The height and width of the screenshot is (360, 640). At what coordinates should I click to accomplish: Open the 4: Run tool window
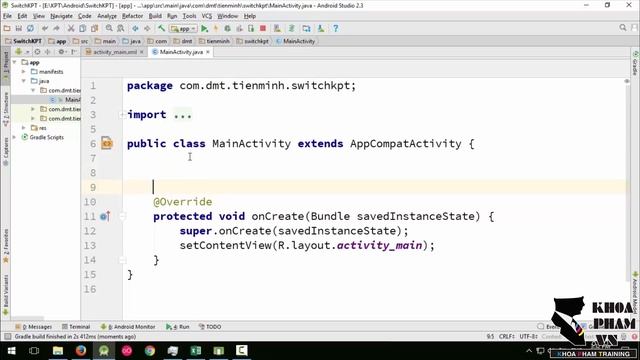pyautogui.click(x=178, y=327)
